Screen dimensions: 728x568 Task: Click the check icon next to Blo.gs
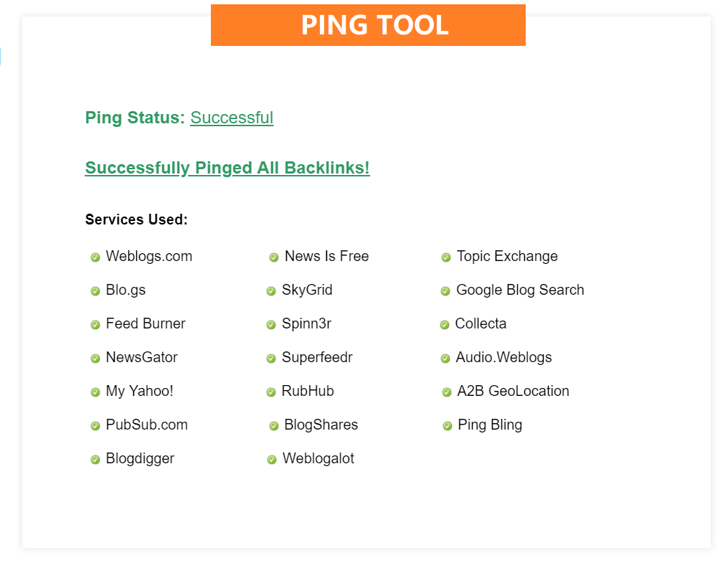(x=95, y=291)
